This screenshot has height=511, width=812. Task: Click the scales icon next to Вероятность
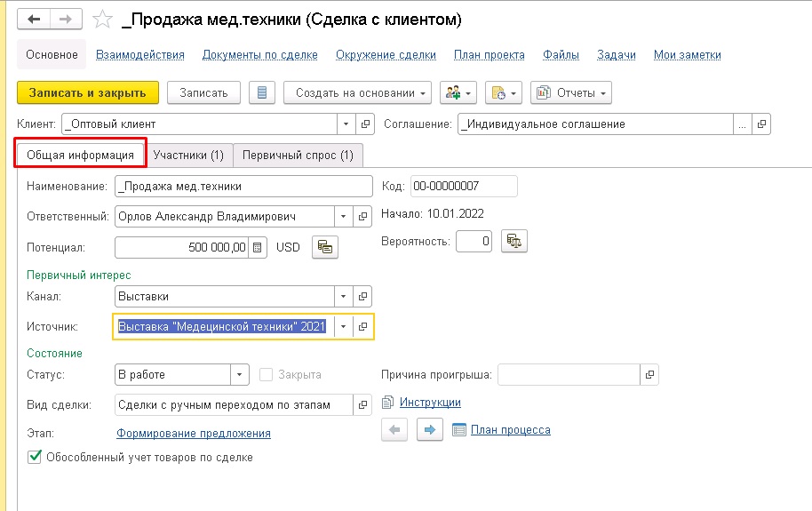(x=514, y=242)
